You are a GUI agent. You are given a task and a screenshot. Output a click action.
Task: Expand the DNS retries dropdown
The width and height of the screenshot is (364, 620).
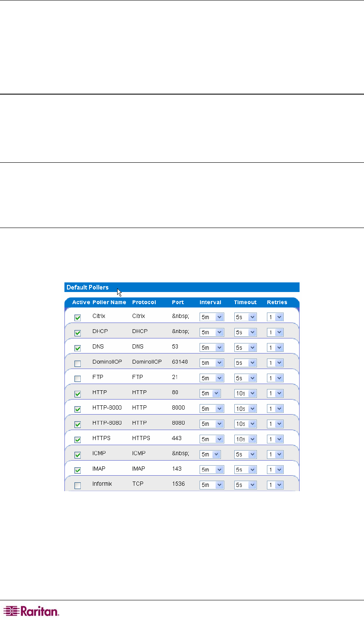click(275, 348)
